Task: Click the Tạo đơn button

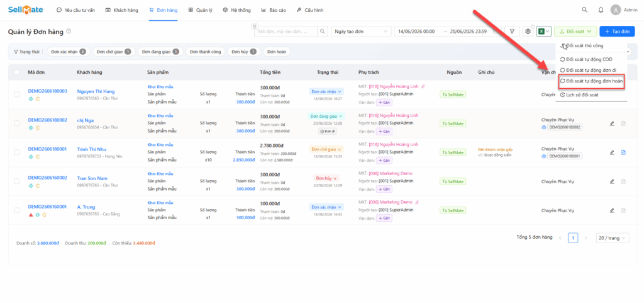Action: click(618, 31)
